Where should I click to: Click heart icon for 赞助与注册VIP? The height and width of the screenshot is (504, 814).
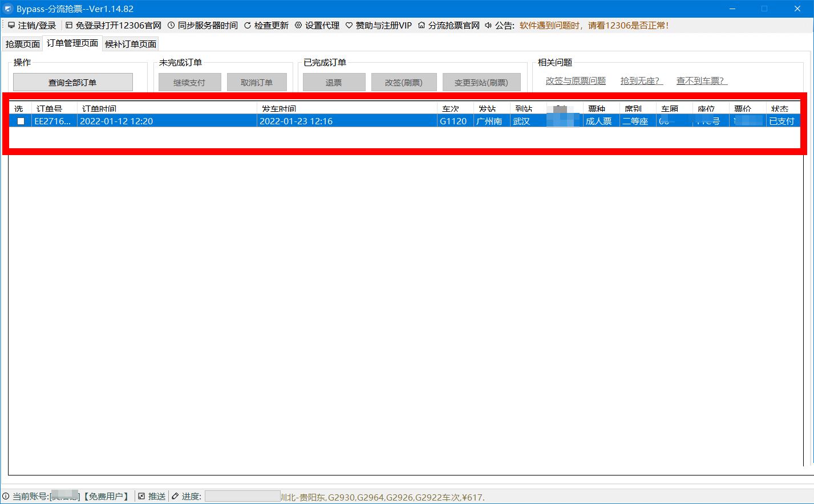(349, 26)
